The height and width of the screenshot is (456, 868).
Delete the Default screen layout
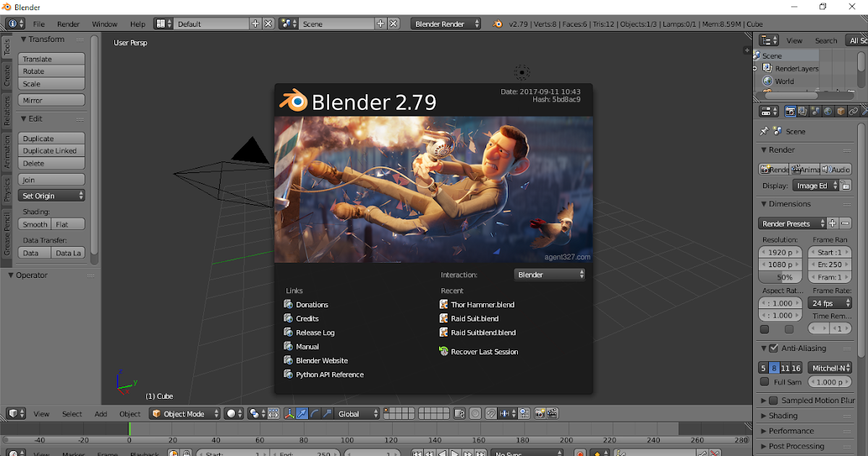pos(268,24)
